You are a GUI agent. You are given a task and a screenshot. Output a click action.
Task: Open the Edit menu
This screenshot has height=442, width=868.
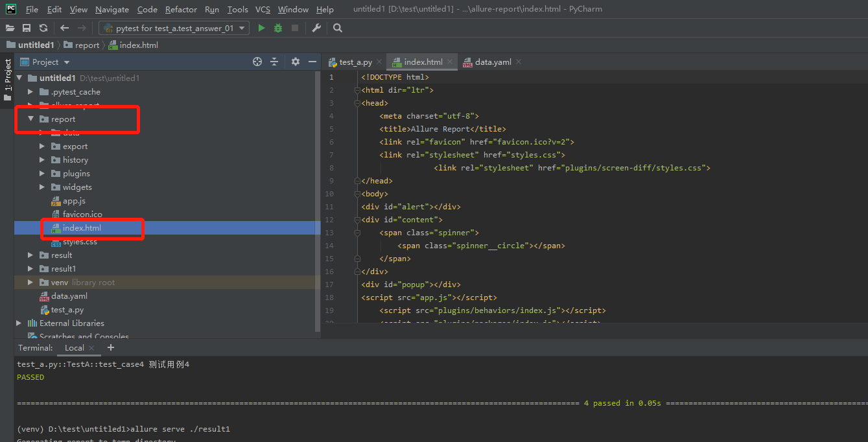pos(54,10)
